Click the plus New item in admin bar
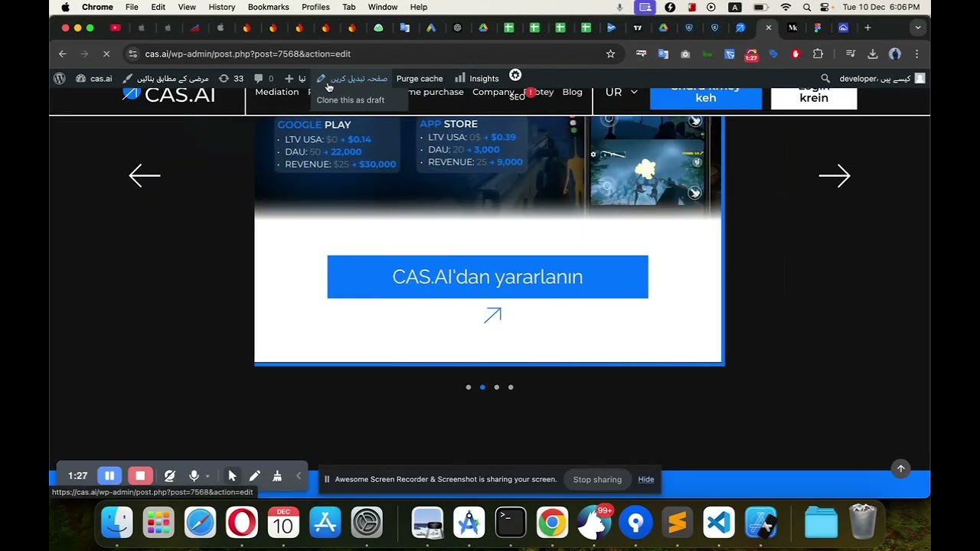Viewport: 980px width, 551px height. [x=295, y=78]
